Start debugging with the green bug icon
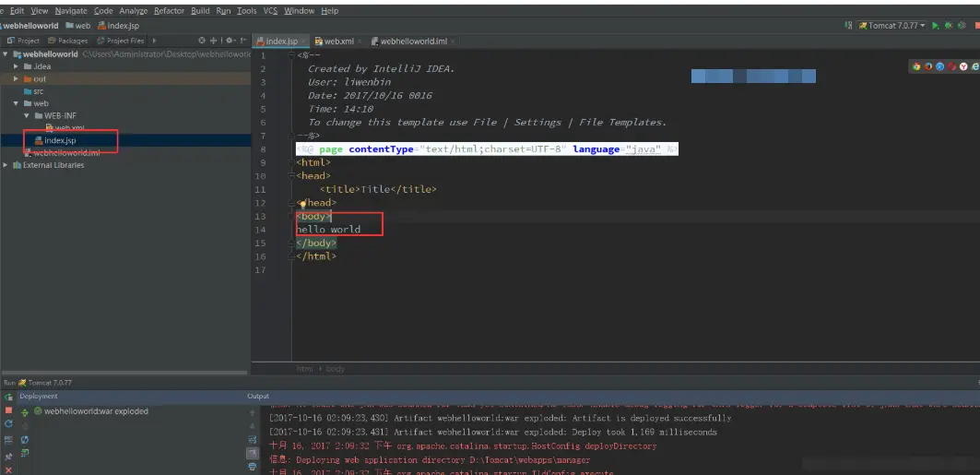The width and height of the screenshot is (980, 475). pos(949,26)
